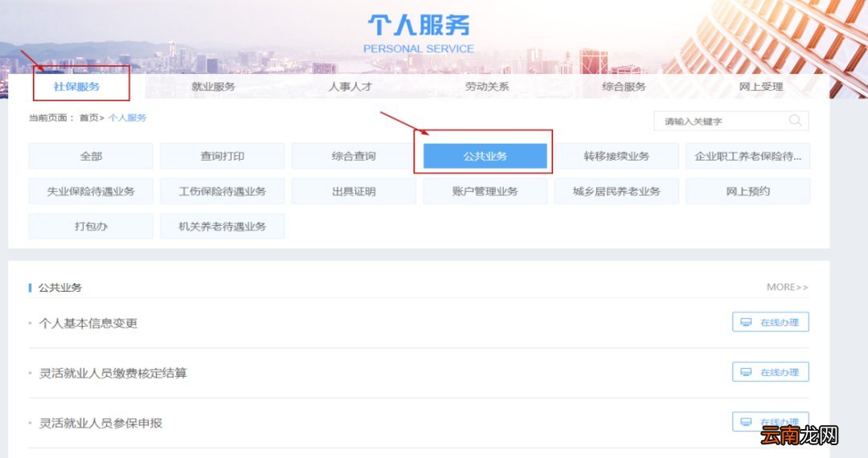Open the 出具证明 category
This screenshot has height=458, width=868.
click(354, 191)
